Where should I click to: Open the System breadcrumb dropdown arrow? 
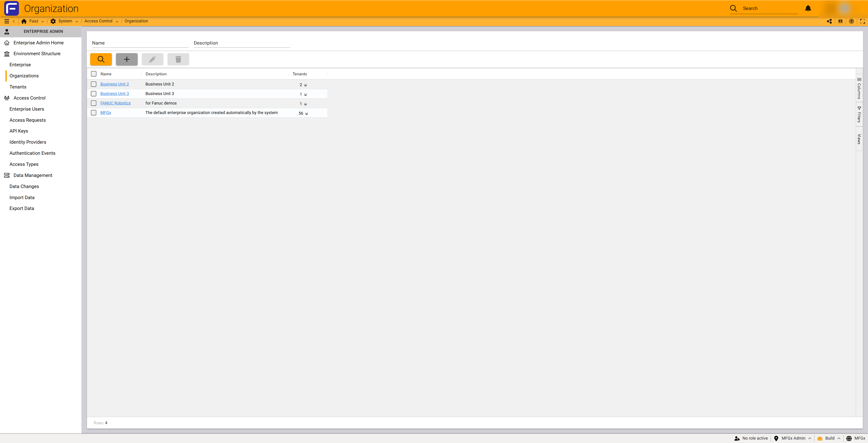(x=76, y=21)
